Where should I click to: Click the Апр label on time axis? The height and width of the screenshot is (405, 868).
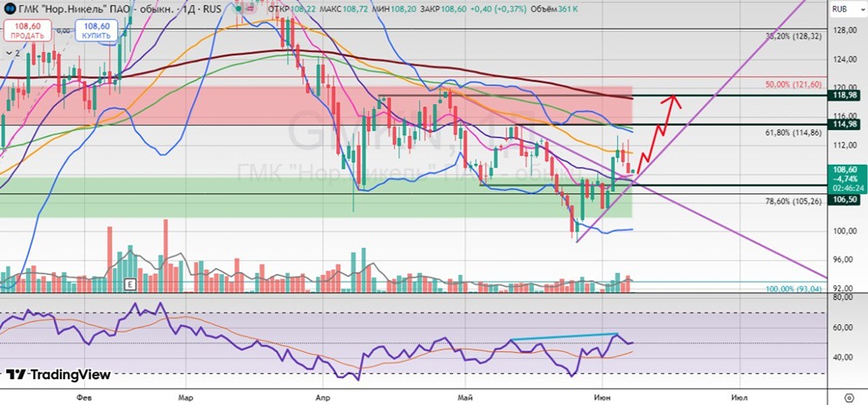point(321,397)
